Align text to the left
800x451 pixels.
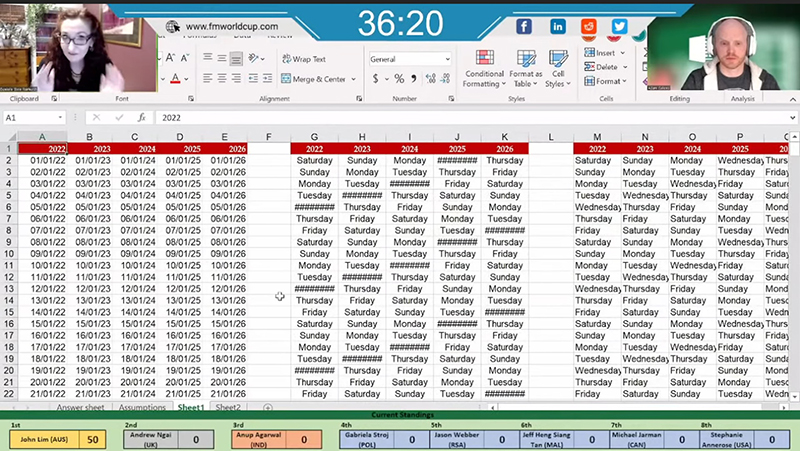[208, 78]
